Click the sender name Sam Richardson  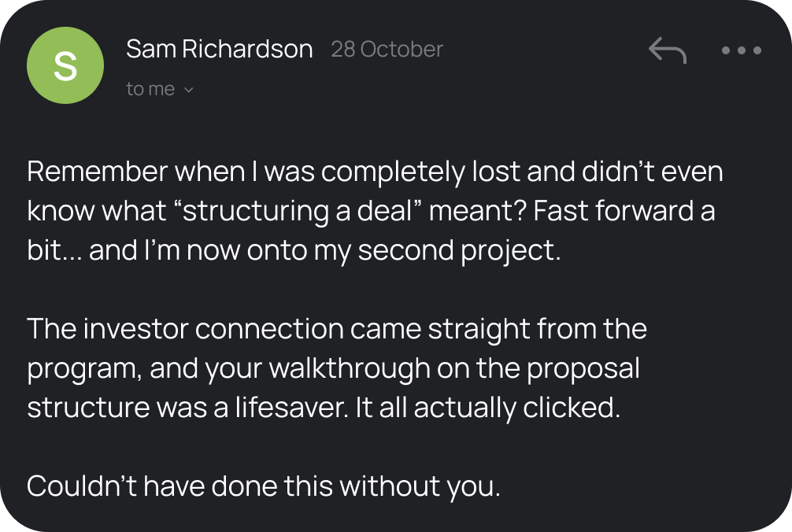tap(219, 50)
